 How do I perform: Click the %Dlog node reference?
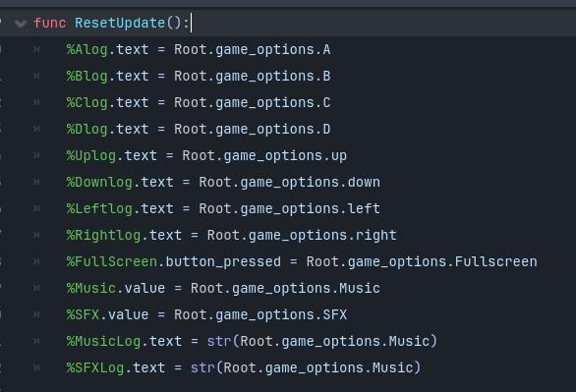click(87, 129)
